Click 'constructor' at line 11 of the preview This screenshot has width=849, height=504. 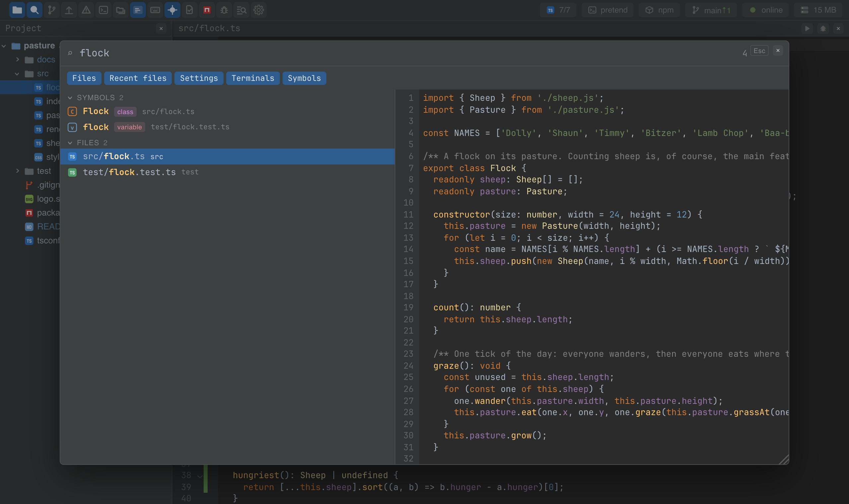point(462,215)
